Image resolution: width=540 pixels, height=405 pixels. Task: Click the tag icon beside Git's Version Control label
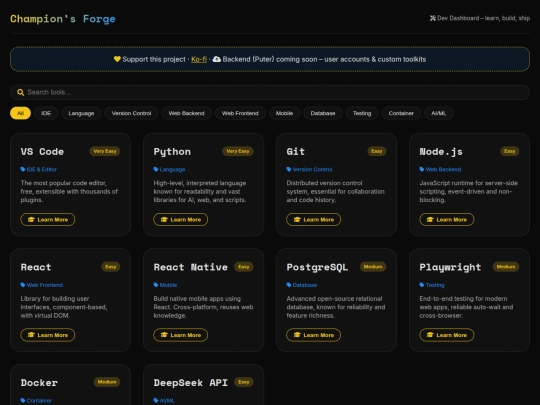tap(289, 169)
